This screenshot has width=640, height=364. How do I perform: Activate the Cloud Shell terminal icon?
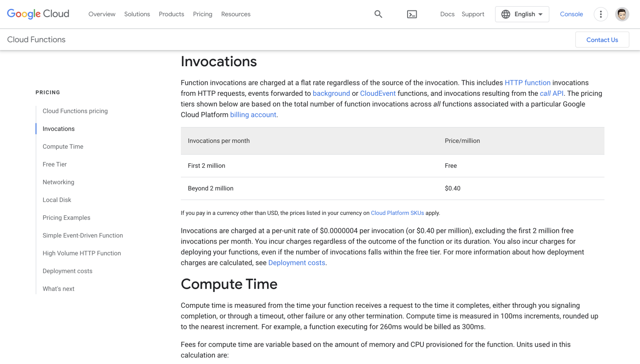point(412,14)
